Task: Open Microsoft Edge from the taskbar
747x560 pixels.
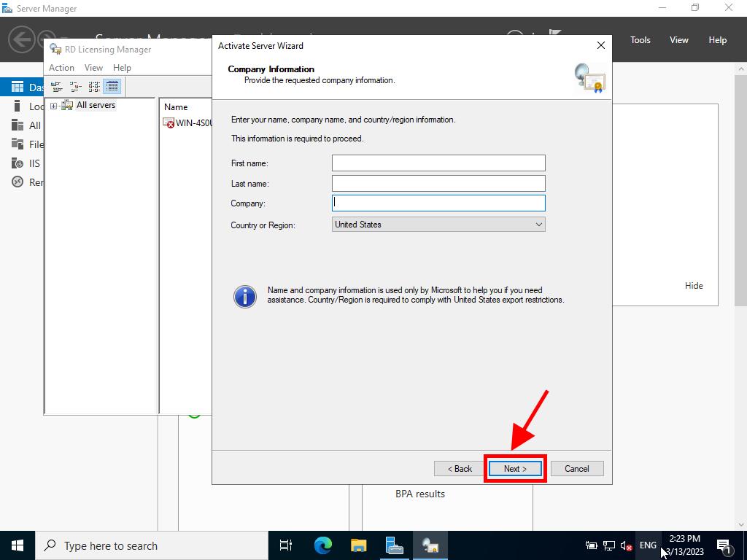Action: click(323, 545)
